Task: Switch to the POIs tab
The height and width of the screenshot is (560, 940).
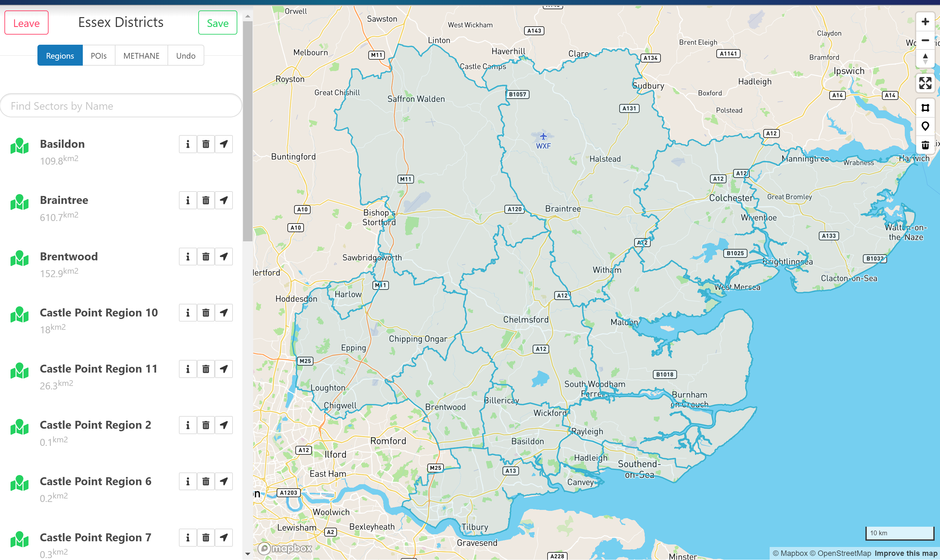Action: coord(99,56)
